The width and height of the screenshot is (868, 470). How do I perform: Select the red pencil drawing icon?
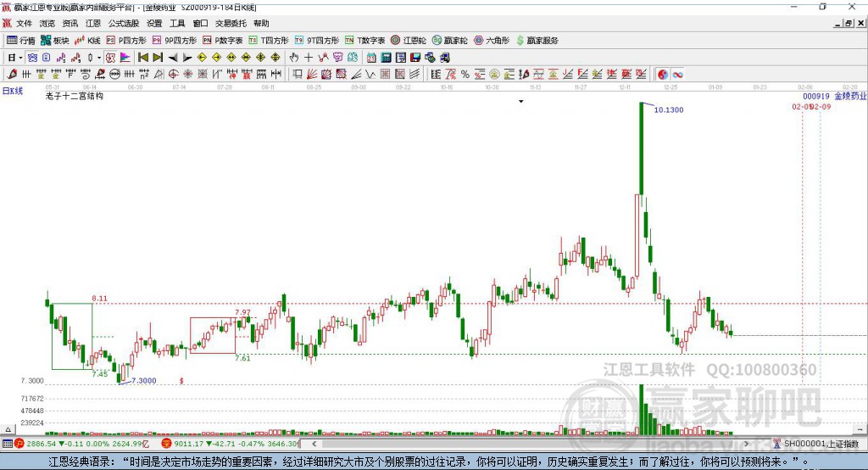[12, 75]
